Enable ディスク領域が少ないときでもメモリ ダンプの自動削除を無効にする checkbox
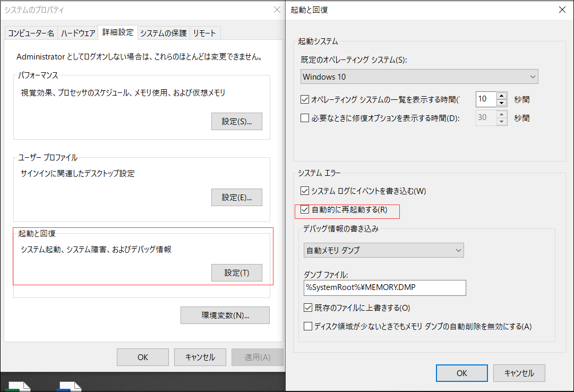Image resolution: width=574 pixels, height=392 pixels. coord(308,326)
